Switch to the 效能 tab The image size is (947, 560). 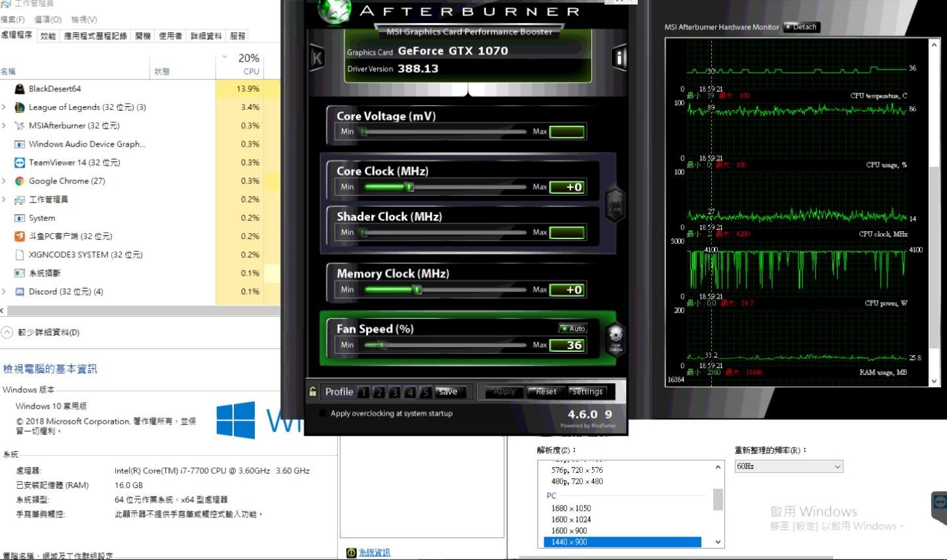tap(48, 36)
